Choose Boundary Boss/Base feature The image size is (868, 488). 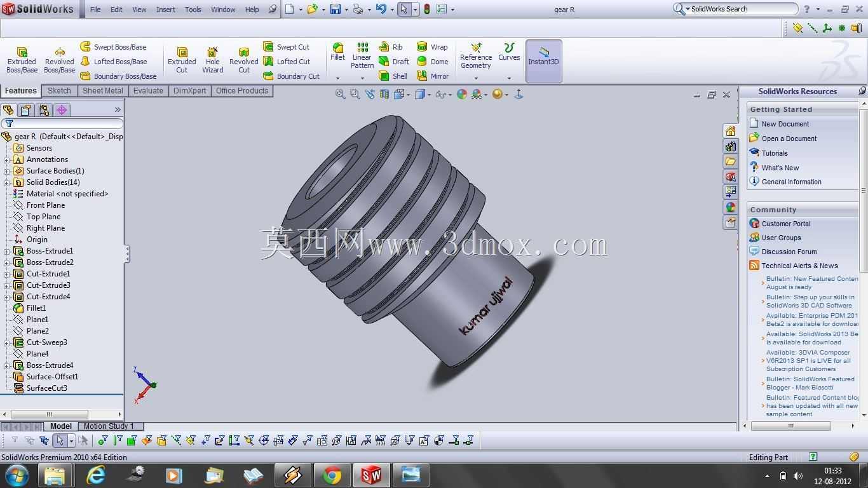pyautogui.click(x=118, y=76)
